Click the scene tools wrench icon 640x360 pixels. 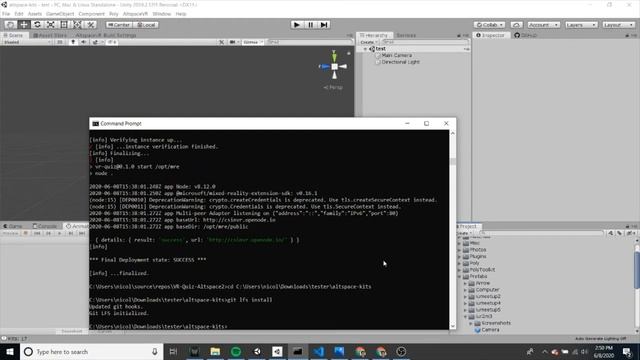[222, 42]
